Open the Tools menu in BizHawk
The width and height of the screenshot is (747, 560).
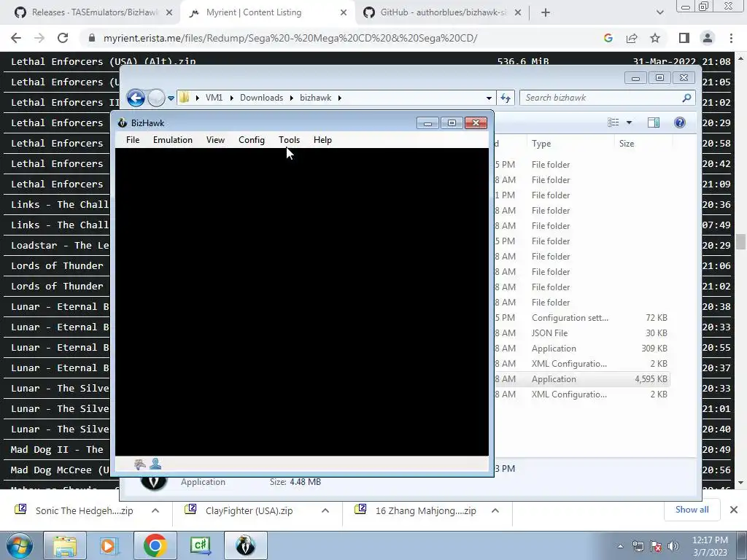pyautogui.click(x=289, y=140)
